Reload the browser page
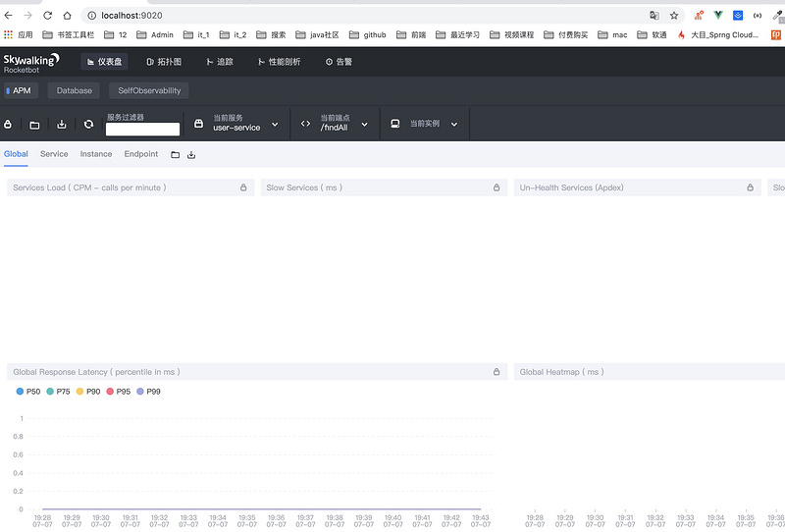785x532 pixels. tap(47, 16)
